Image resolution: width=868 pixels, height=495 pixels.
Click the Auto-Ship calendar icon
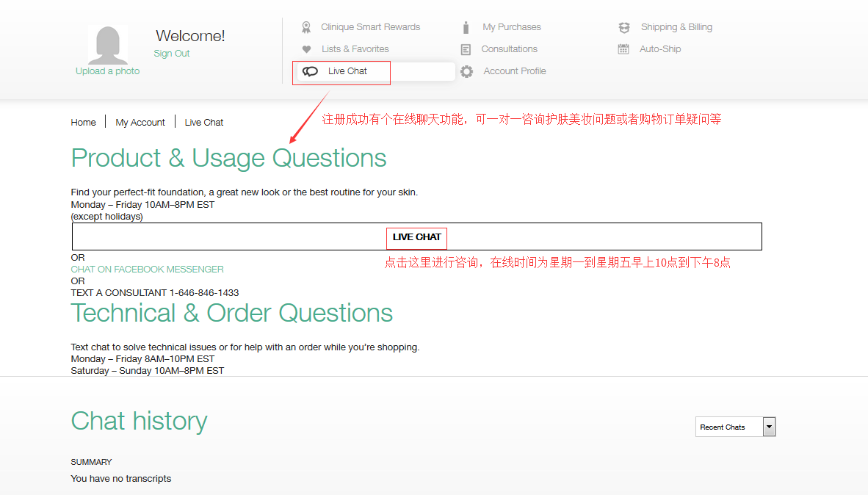623,49
